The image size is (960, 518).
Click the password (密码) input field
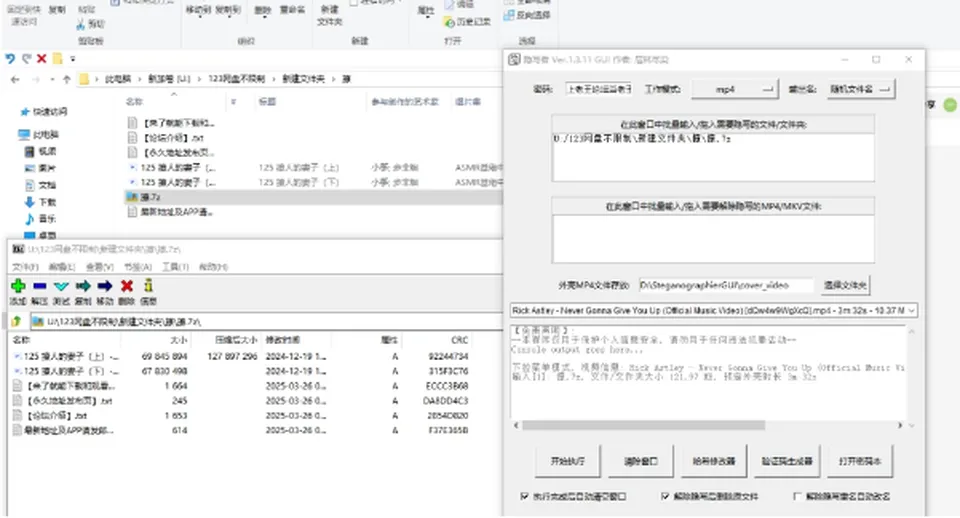599,89
